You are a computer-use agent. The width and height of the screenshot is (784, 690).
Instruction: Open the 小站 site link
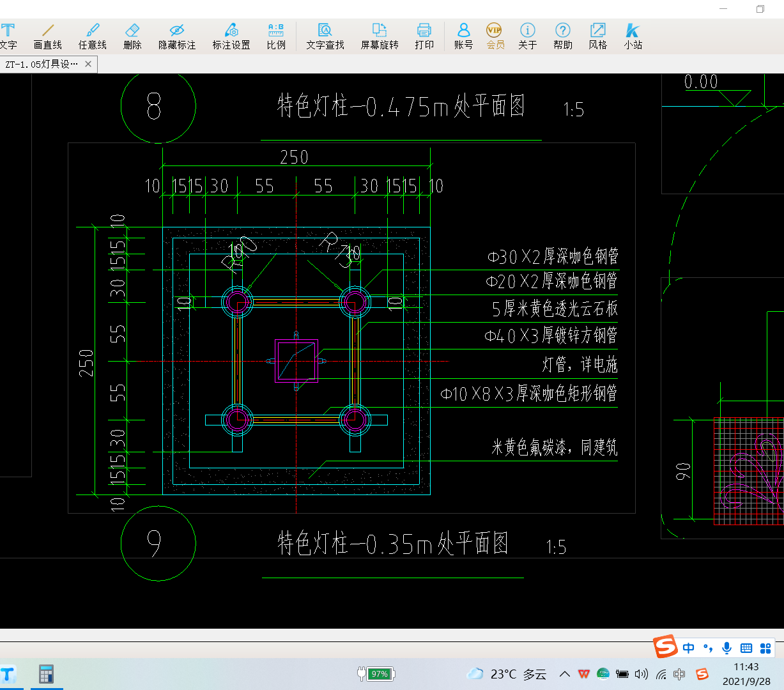click(633, 36)
